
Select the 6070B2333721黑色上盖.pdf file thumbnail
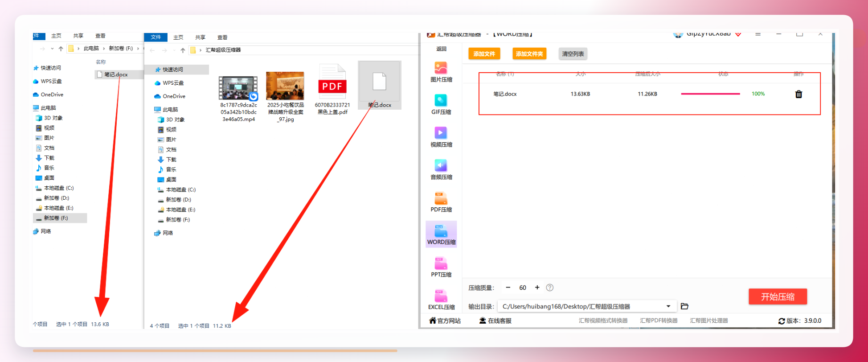[x=332, y=89]
